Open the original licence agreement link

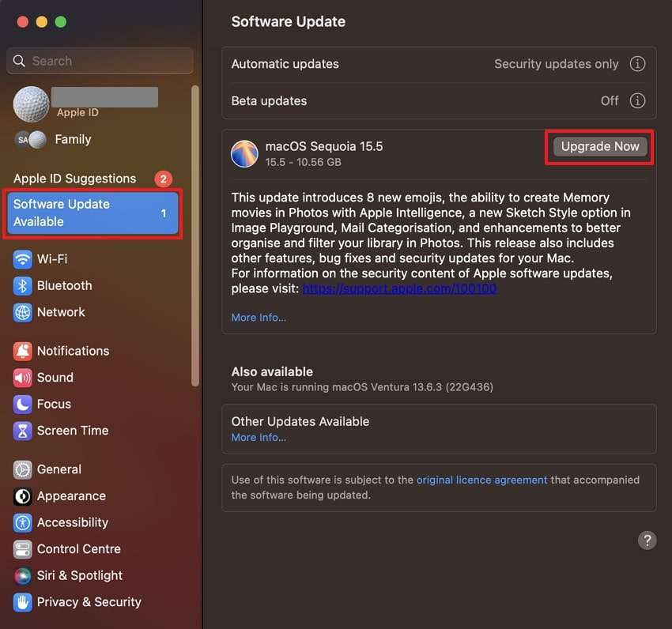coord(481,480)
